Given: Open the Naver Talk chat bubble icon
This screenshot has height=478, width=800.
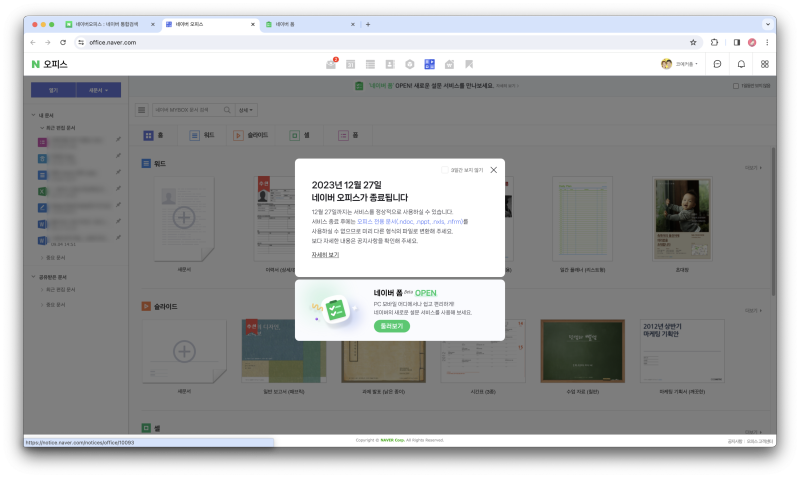Looking at the screenshot, I should (717, 64).
